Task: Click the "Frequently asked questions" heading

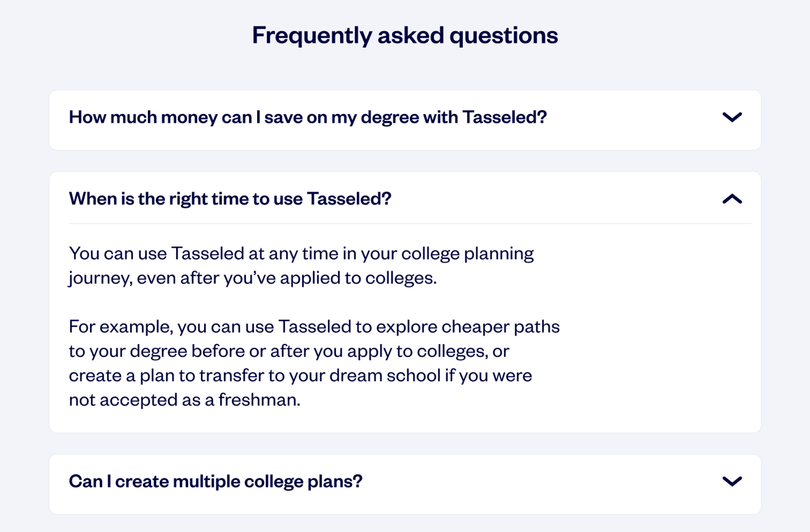Action: [x=405, y=35]
